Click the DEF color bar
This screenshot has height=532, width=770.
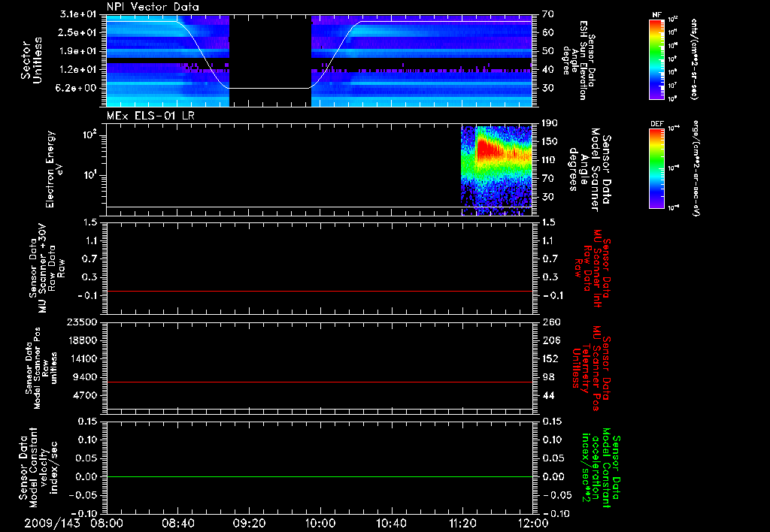(656, 168)
